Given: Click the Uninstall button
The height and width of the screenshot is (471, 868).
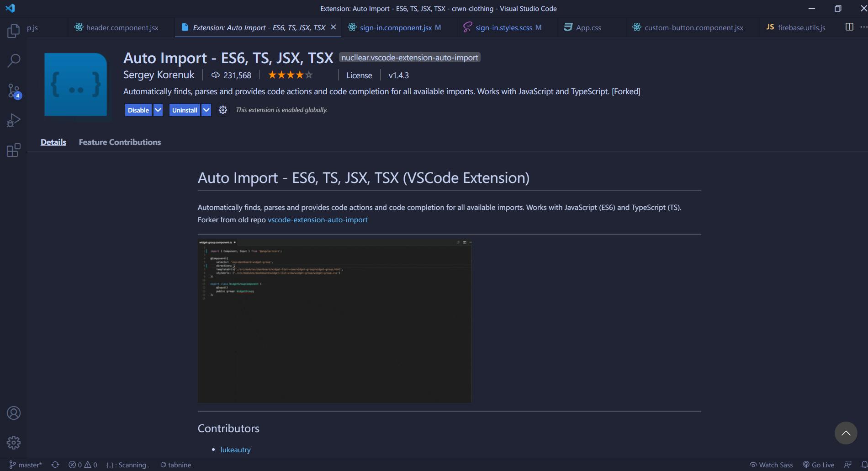Looking at the screenshot, I should click(x=185, y=110).
